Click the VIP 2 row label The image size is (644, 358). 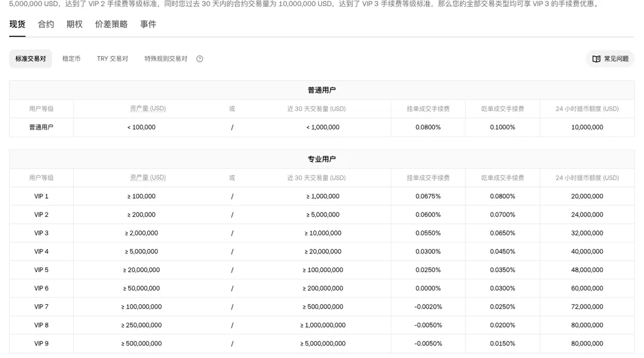tap(41, 214)
